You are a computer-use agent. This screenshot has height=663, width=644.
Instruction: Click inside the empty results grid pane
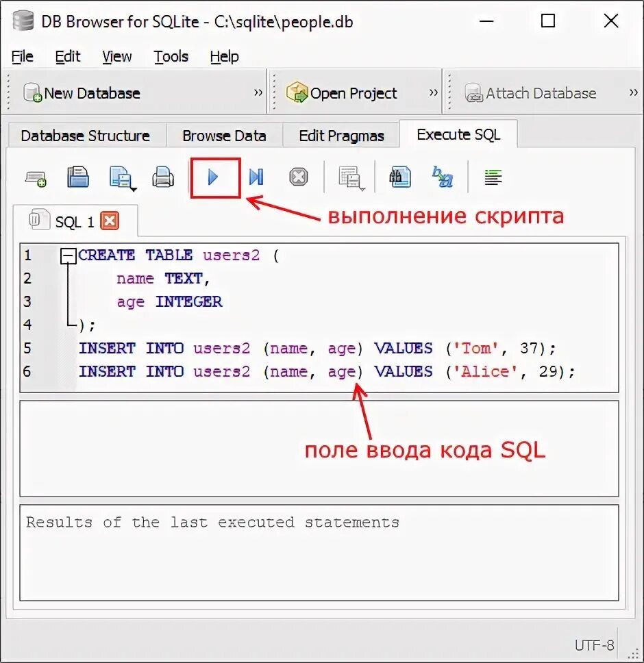click(319, 448)
